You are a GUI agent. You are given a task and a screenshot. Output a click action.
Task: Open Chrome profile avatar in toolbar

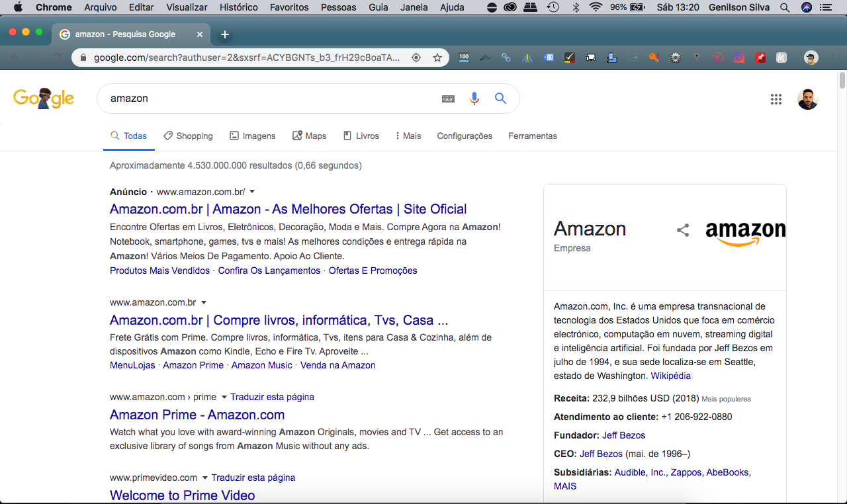coord(811,58)
